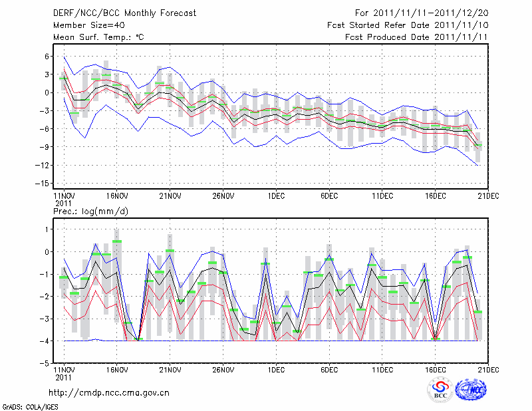The height and width of the screenshot is (411, 532).
Task: Click the Prec.: log(mm/d) heading
Action: (x=90, y=211)
